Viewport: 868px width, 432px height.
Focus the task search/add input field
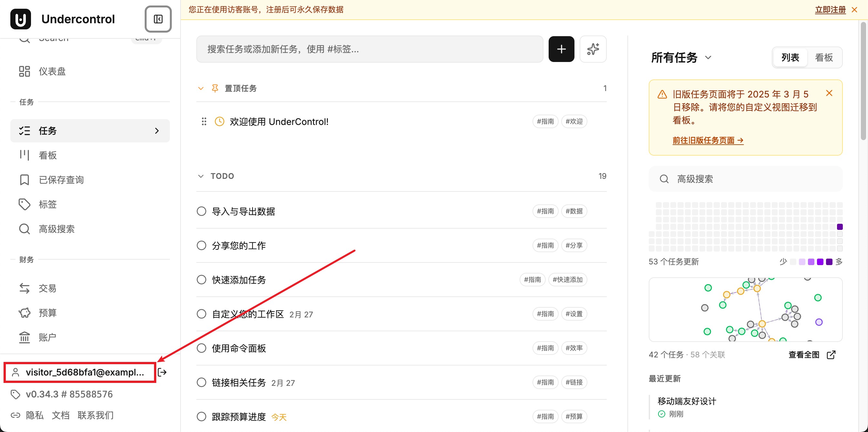(x=370, y=49)
